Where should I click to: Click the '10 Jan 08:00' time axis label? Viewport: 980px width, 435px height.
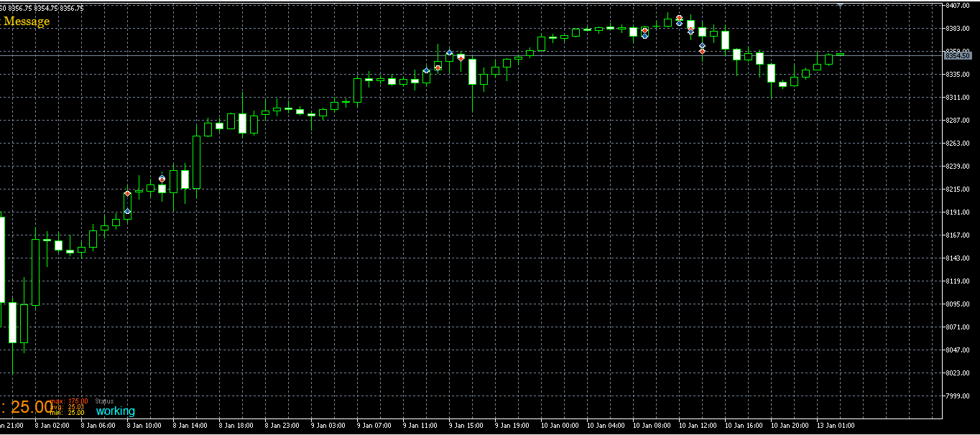652,426
